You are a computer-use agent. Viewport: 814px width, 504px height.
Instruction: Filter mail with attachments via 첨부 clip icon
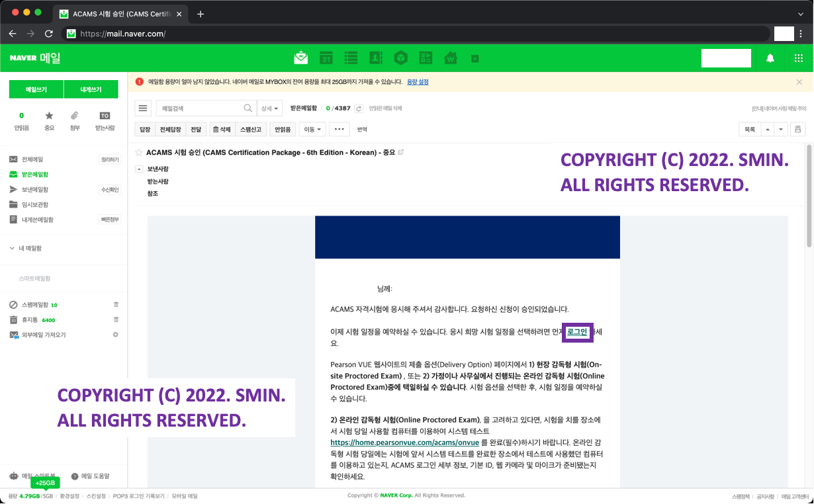pyautogui.click(x=75, y=122)
